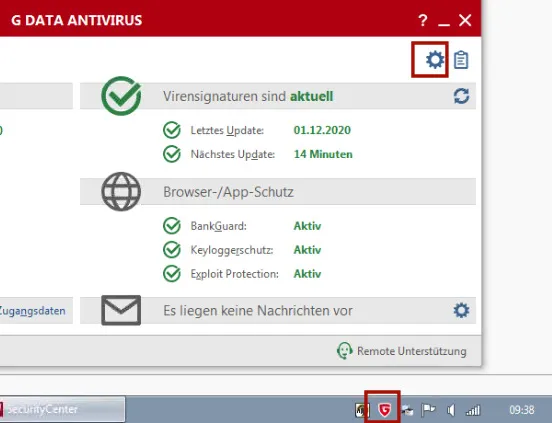Click the Keyloggerschutz label
This screenshot has height=423, width=552.
click(x=232, y=250)
